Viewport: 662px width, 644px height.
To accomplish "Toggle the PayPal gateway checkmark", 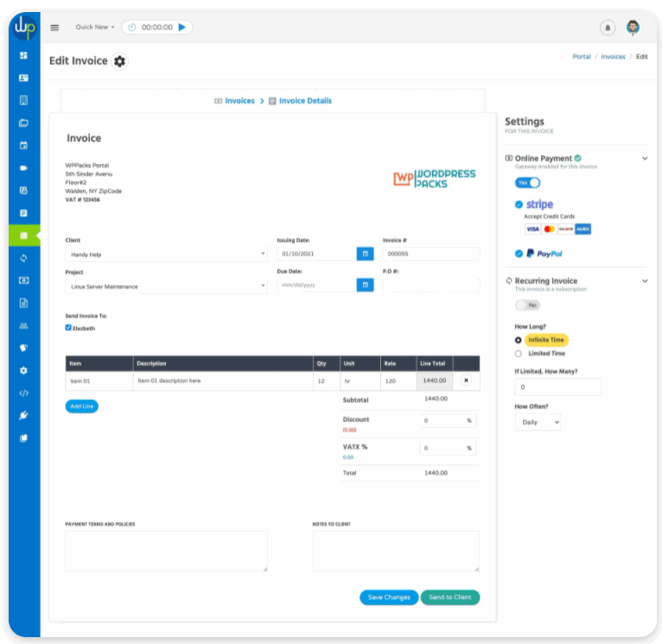I will [x=519, y=253].
